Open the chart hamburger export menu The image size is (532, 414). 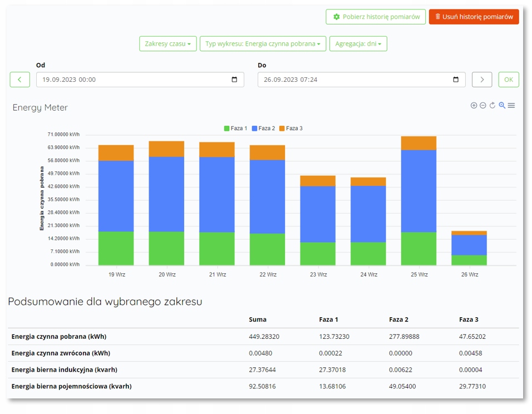[x=511, y=106]
